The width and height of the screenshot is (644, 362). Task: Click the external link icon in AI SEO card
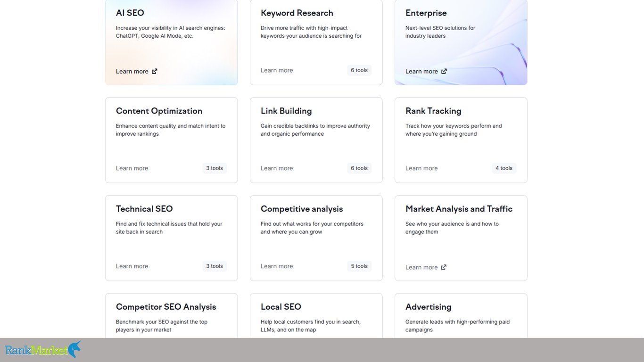coord(154,72)
